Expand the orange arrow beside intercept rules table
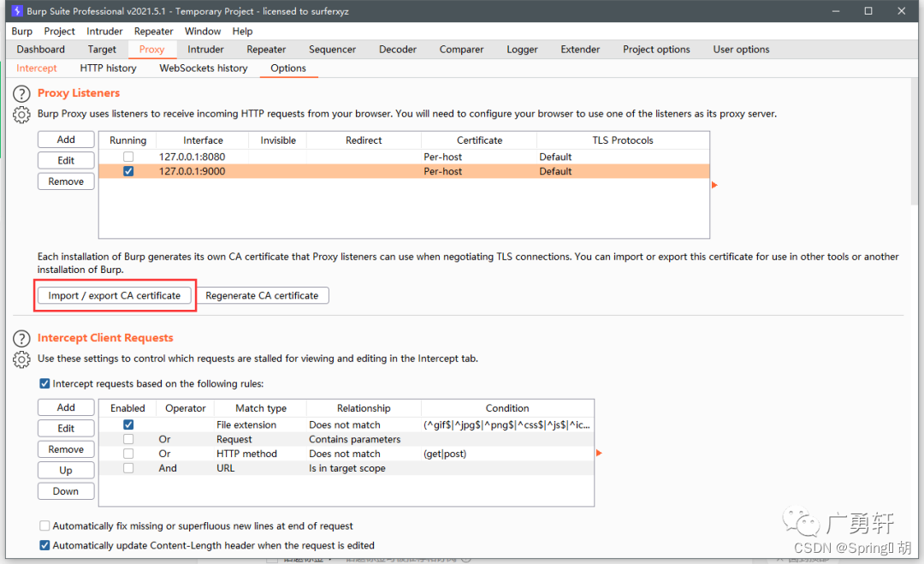Screen dimensions: 924x564 [599, 453]
